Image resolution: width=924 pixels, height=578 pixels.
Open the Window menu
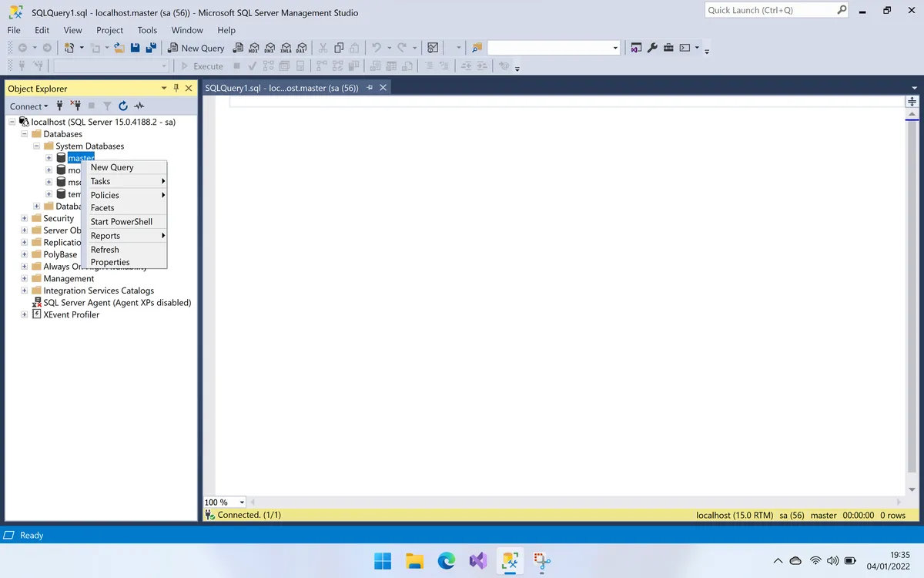pos(187,30)
